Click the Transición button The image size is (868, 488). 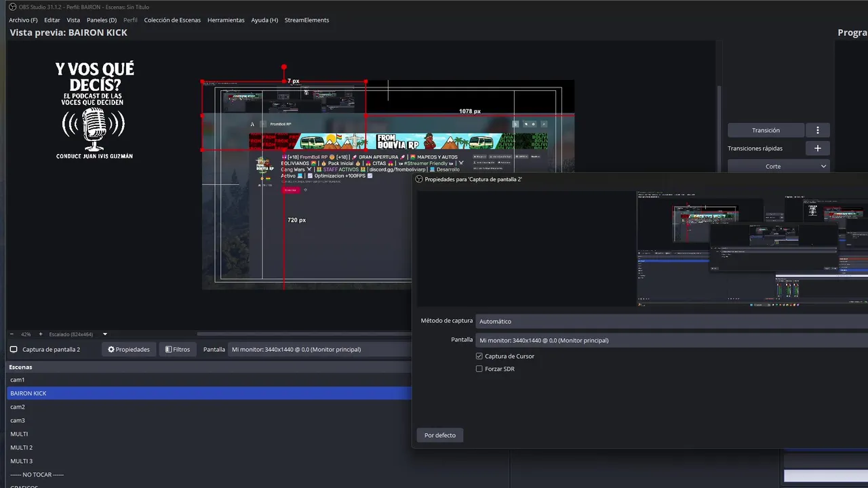click(x=766, y=130)
